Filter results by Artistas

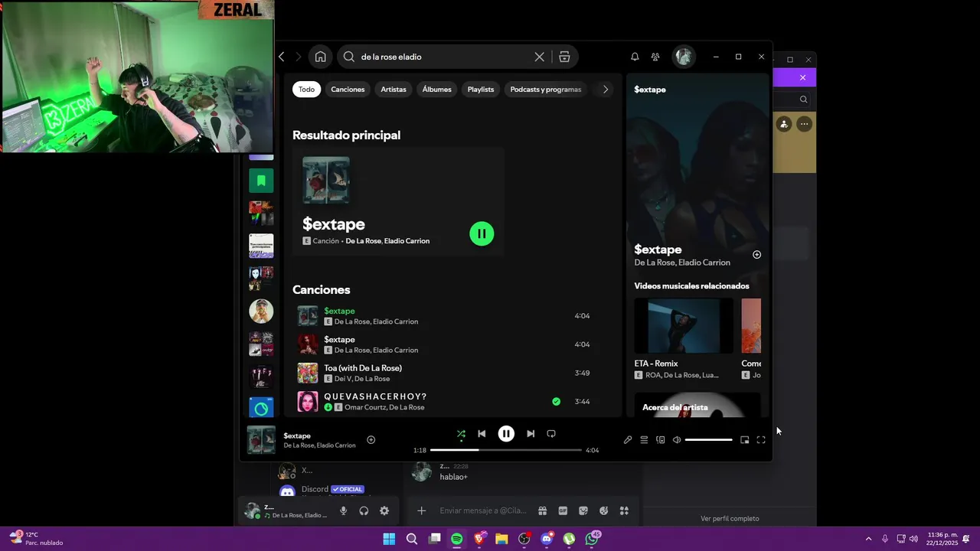394,90
